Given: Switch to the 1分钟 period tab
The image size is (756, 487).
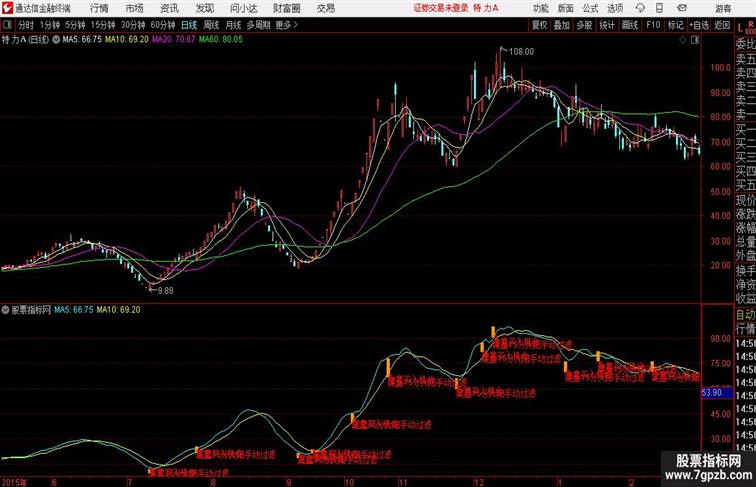Looking at the screenshot, I should click(50, 25).
